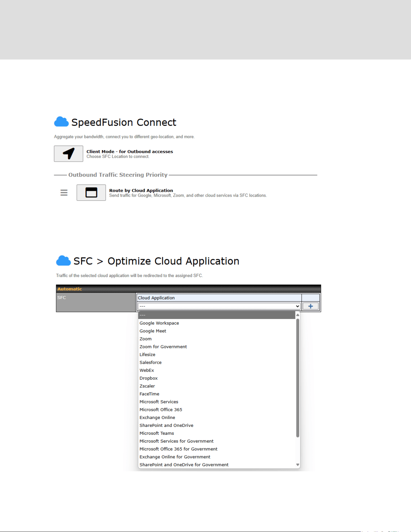Click the 'SpeedFusion Connect' title
Image resolution: width=411 pixels, height=532 pixels.
pos(124,122)
